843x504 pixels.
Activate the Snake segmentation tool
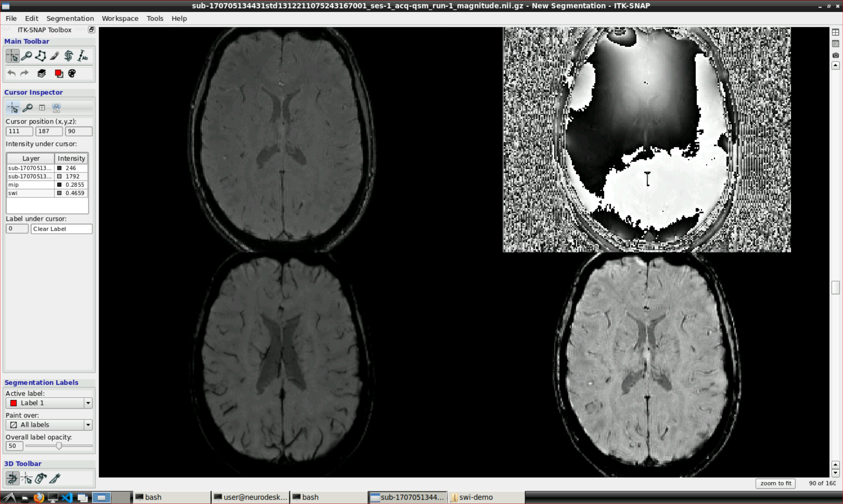click(69, 56)
